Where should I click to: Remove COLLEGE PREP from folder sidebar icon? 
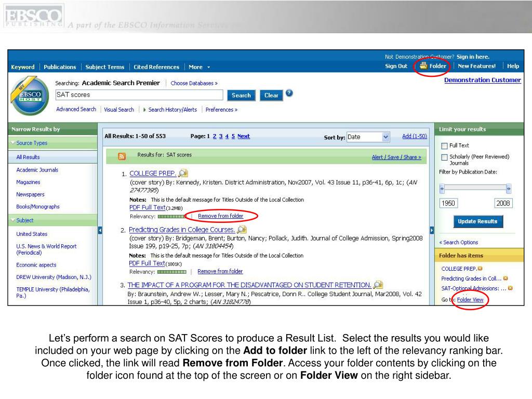coord(480,269)
